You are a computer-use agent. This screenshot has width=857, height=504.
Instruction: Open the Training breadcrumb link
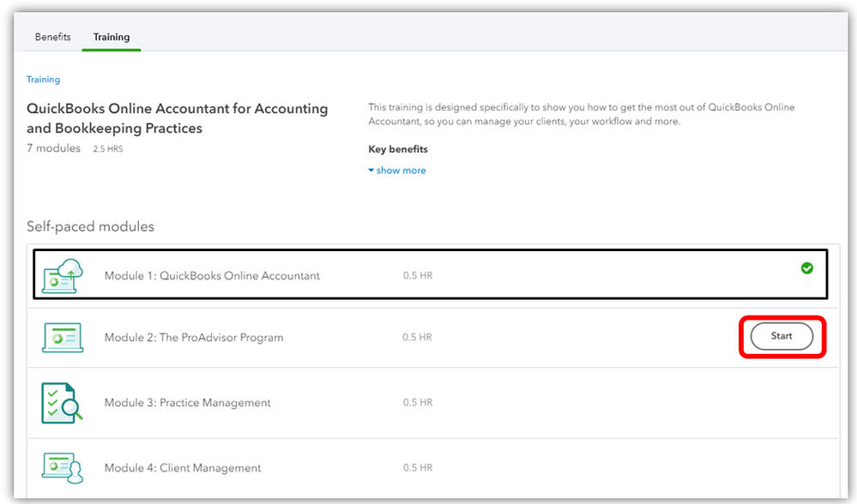pos(43,79)
